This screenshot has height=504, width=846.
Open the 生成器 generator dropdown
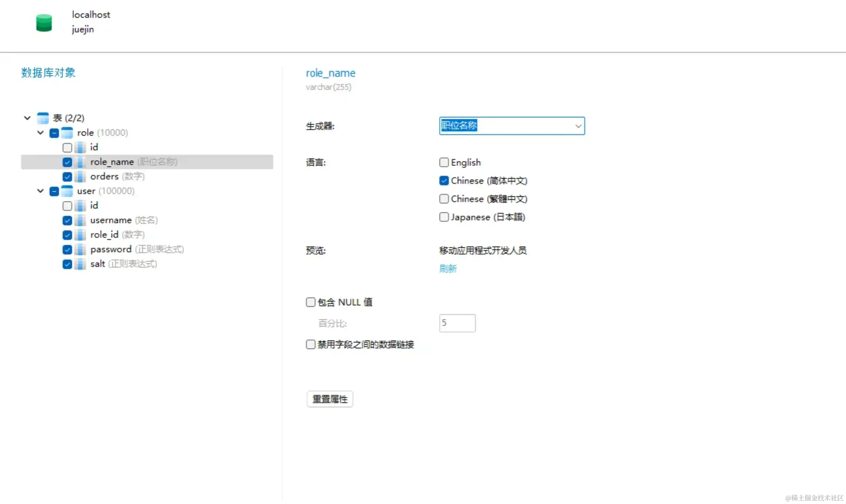pyautogui.click(x=578, y=126)
